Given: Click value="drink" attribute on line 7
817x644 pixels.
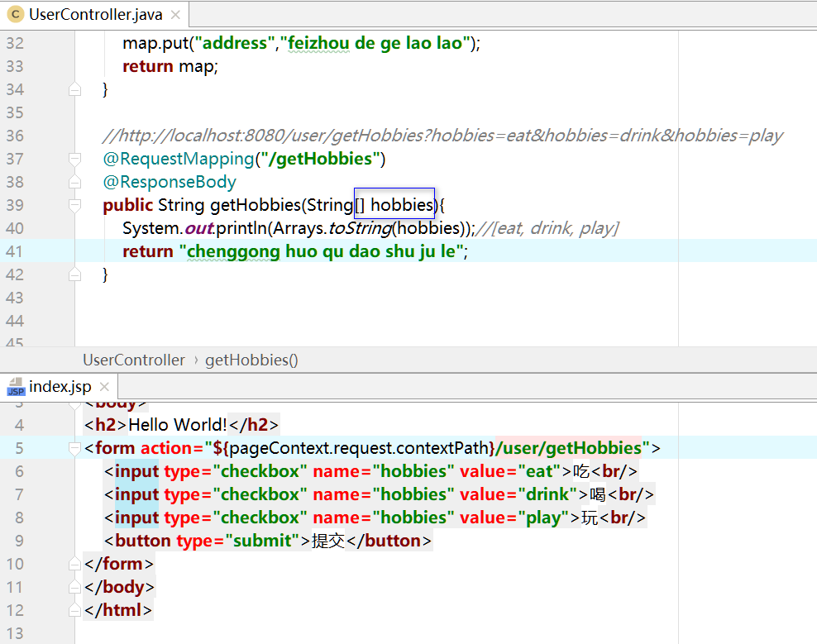Looking at the screenshot, I should click(x=518, y=494).
